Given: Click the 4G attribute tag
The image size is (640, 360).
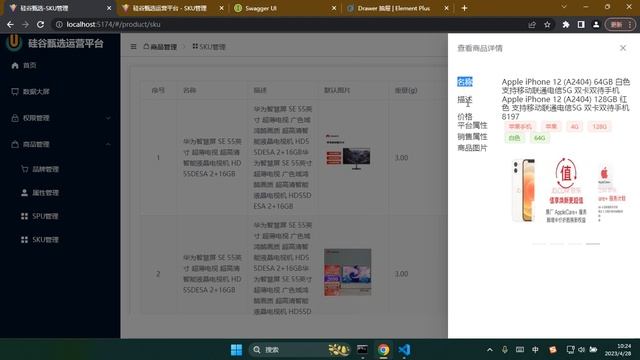Looking at the screenshot, I should click(574, 127).
